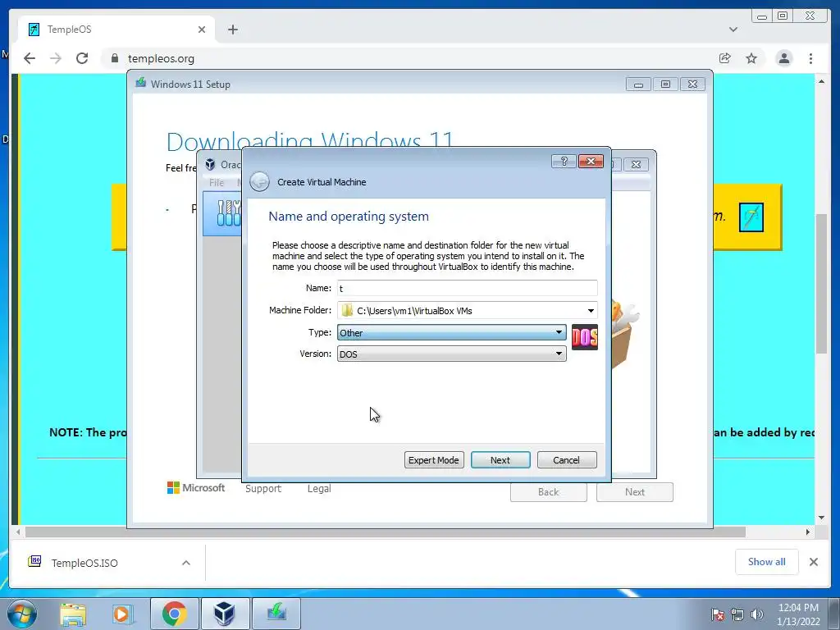The width and height of the screenshot is (840, 630).
Task: Click the Windows 11 Setup title bar icon
Action: 141,83
